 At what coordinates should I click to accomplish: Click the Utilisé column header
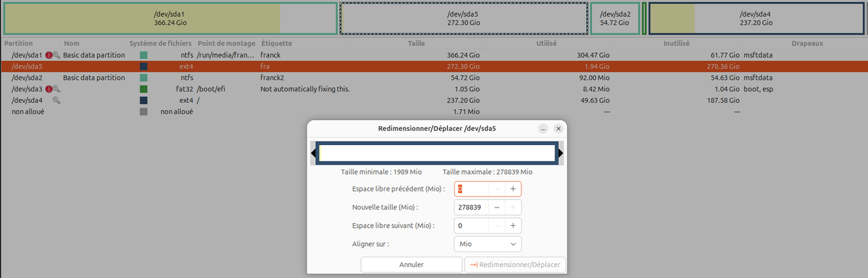pyautogui.click(x=546, y=43)
